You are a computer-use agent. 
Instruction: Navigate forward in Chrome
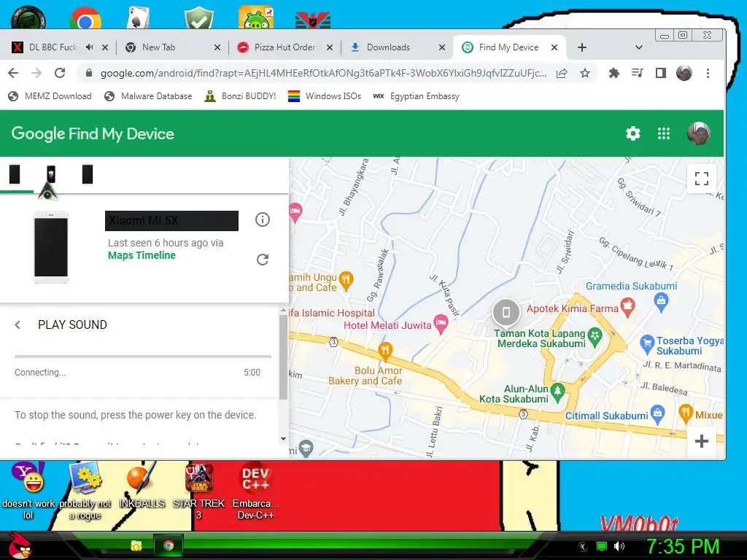pos(36,73)
